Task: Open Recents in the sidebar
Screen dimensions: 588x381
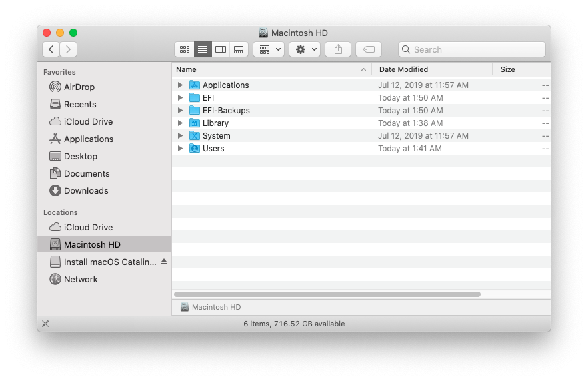Action: (x=104, y=104)
